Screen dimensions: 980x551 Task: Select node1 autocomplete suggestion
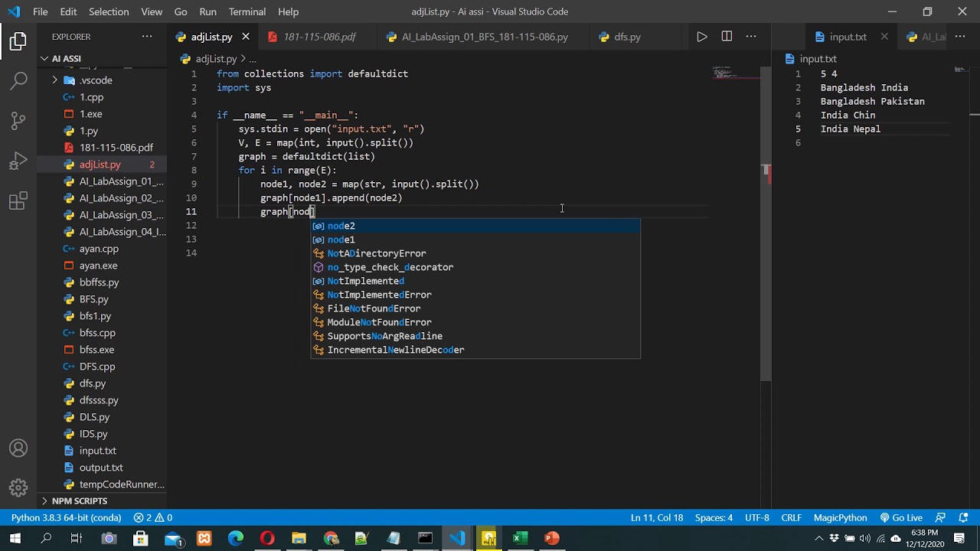475,240
